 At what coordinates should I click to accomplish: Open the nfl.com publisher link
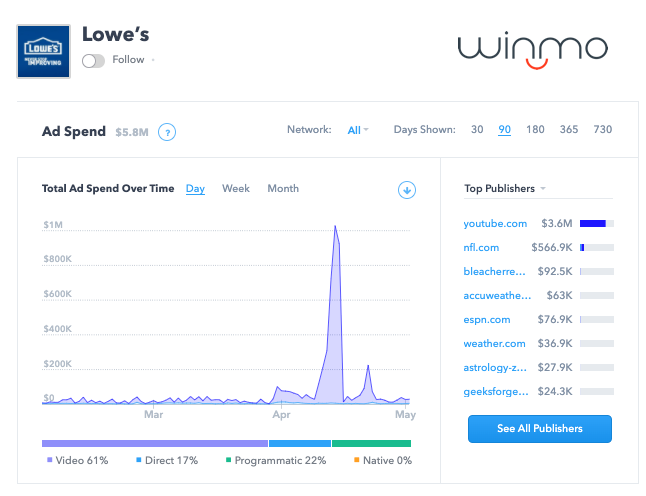pos(481,248)
